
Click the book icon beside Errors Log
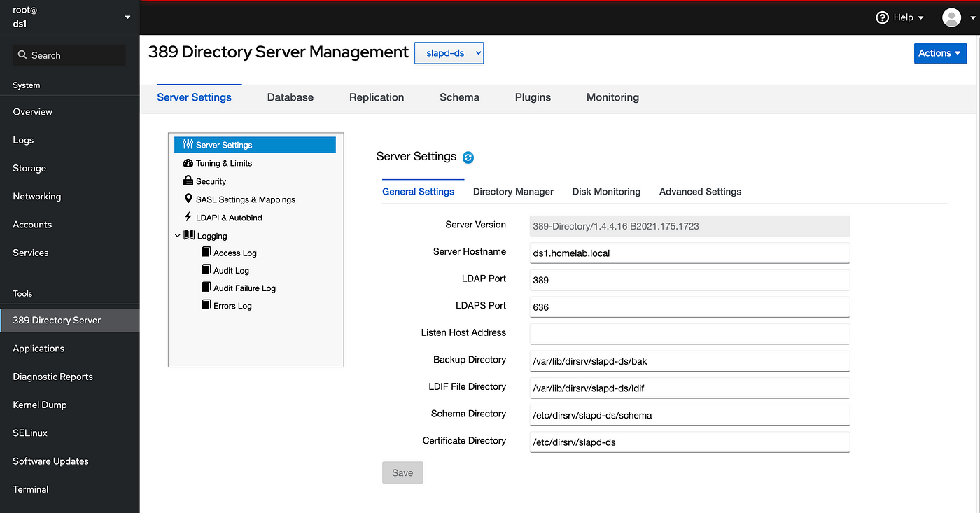point(206,304)
